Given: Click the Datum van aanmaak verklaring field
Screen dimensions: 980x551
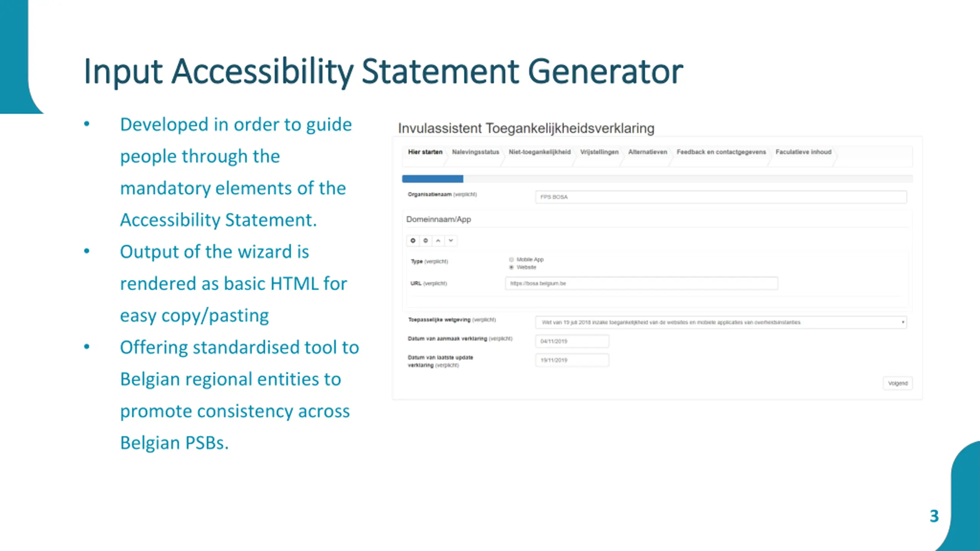Looking at the screenshot, I should point(572,341).
